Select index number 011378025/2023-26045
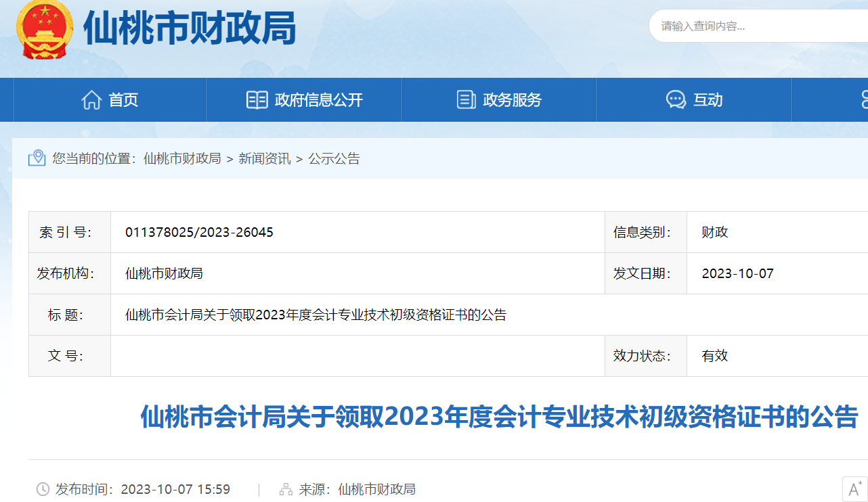This screenshot has width=868, height=502. tap(199, 232)
